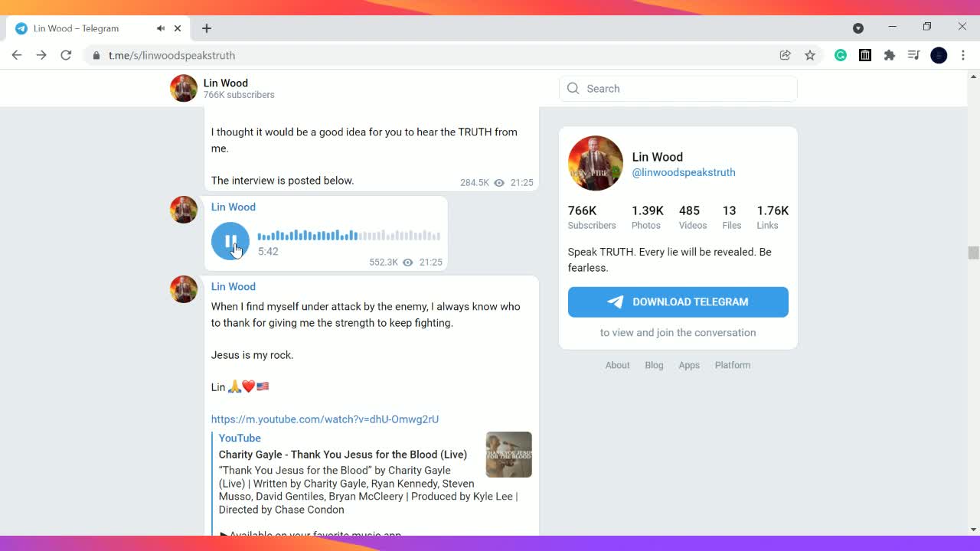Open the Blog footer link
Image resolution: width=980 pixels, height=551 pixels.
[x=655, y=365]
